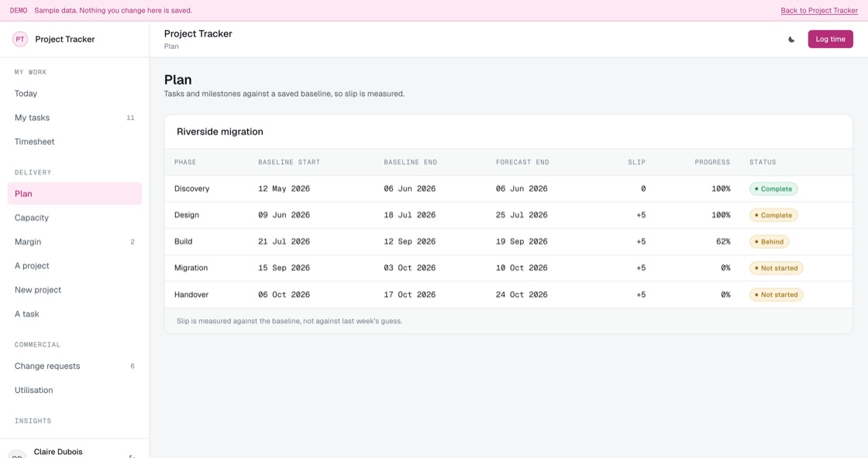Follow the Back to Project Tracker link
The width and height of the screenshot is (868, 458).
tap(818, 11)
